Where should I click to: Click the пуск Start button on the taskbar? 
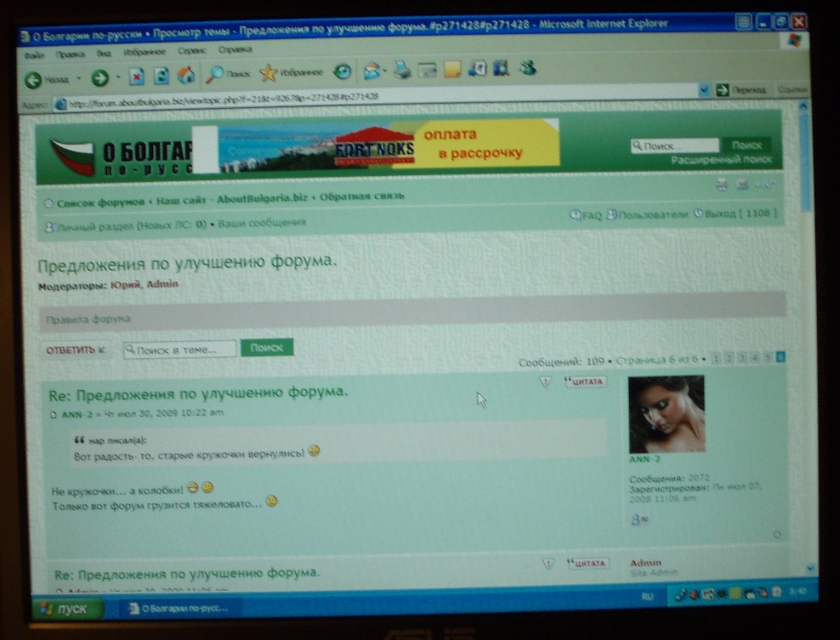pos(68,609)
